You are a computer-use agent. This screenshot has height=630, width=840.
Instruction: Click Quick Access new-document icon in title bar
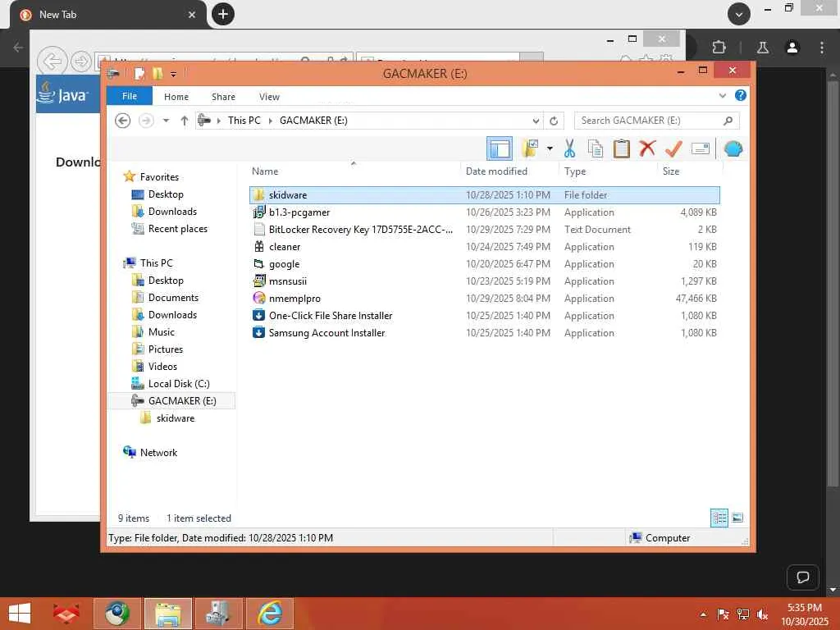pos(139,73)
